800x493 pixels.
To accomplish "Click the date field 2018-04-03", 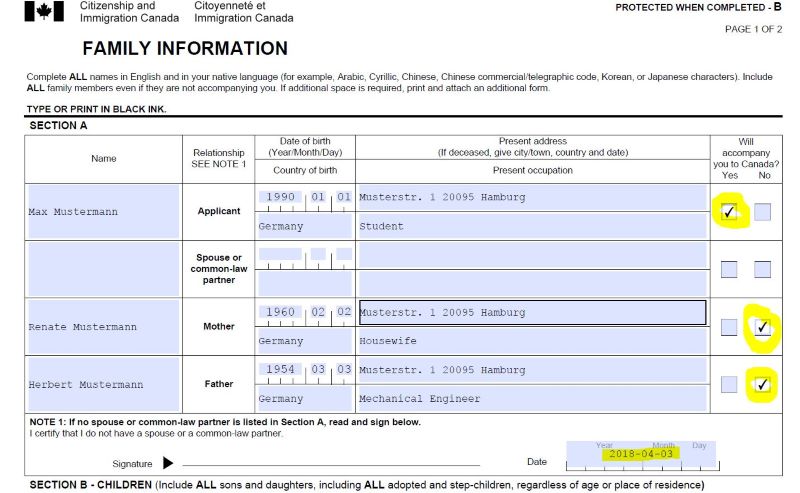I will 641,454.
